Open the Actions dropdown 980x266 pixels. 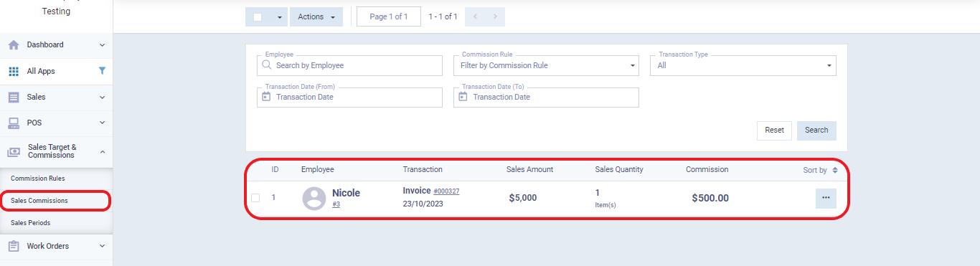coord(316,17)
